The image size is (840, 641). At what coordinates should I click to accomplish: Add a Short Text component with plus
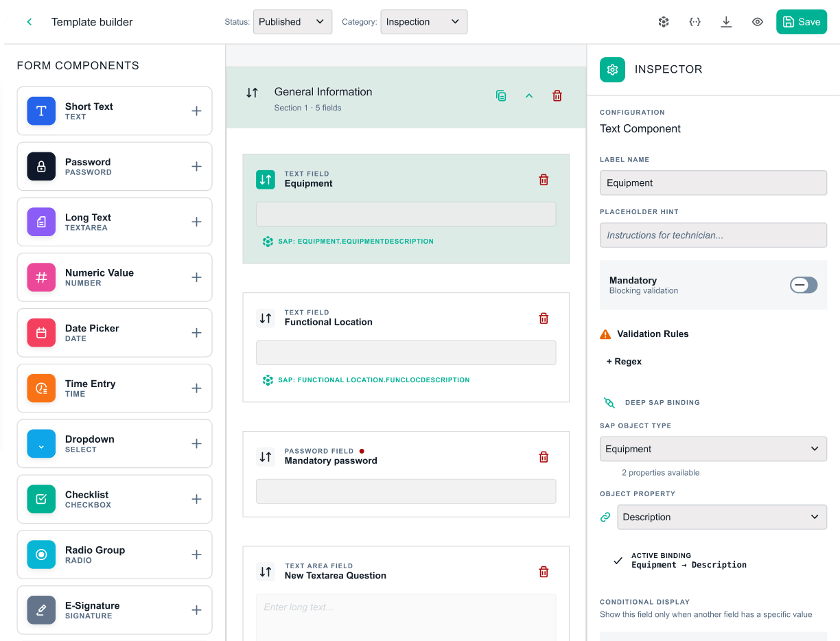(x=196, y=111)
